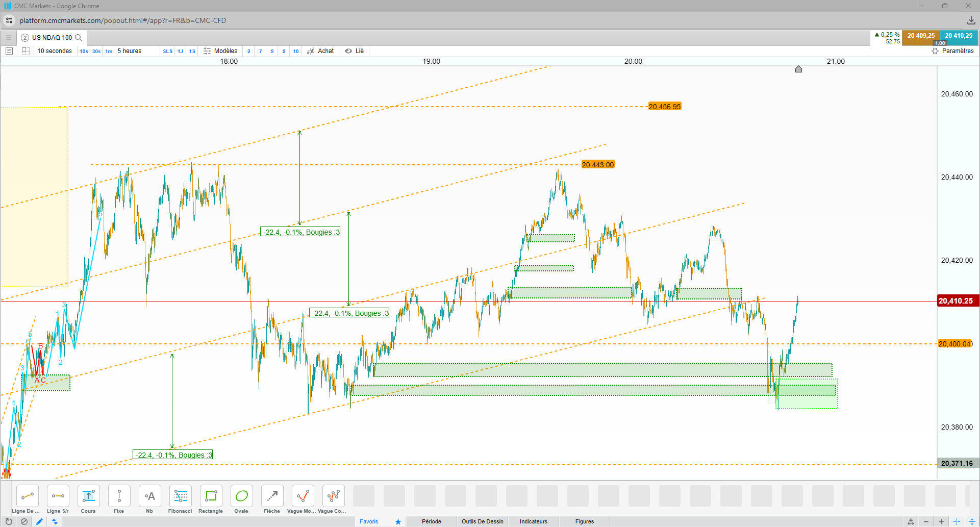This screenshot has width=980, height=527.
Task: Click the 20,443.00 orange price level label
Action: coord(598,165)
